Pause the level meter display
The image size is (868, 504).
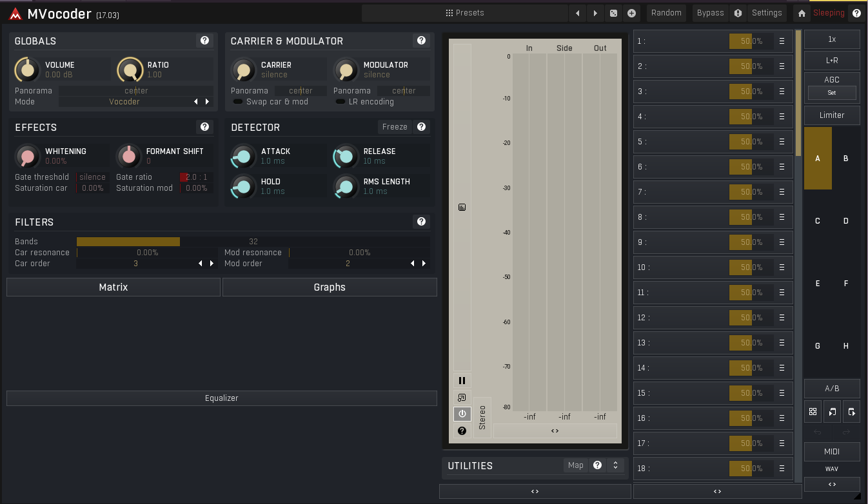point(462,380)
